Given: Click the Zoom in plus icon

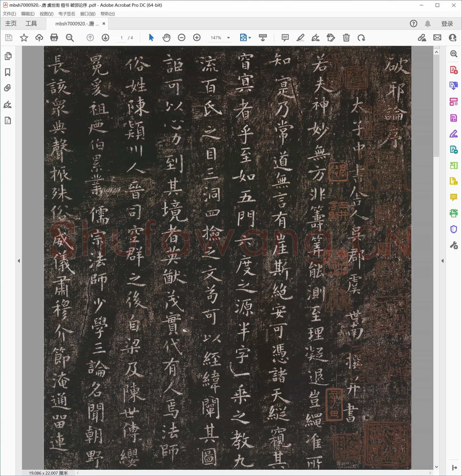Looking at the screenshot, I should point(197,38).
